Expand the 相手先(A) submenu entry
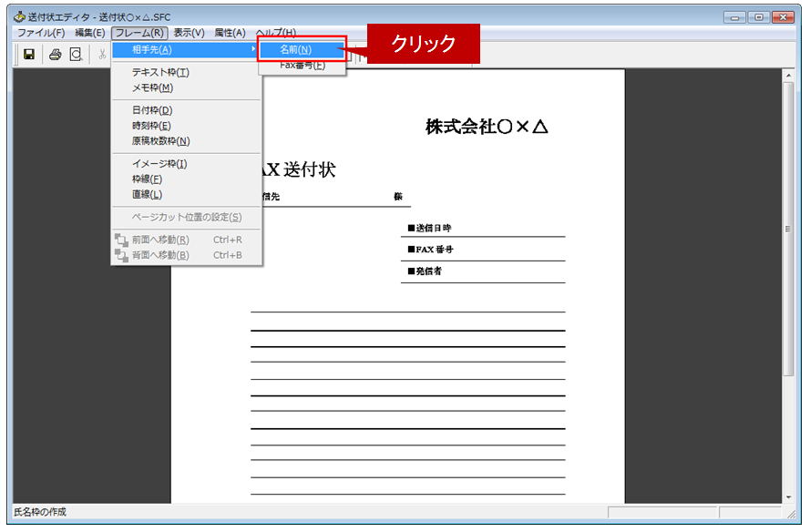This screenshot has height=532, width=810. [x=186, y=49]
